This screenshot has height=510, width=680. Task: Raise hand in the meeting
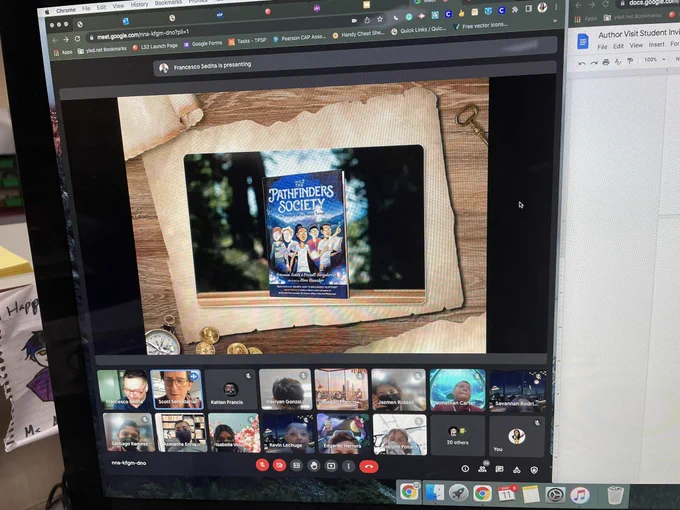click(x=314, y=466)
